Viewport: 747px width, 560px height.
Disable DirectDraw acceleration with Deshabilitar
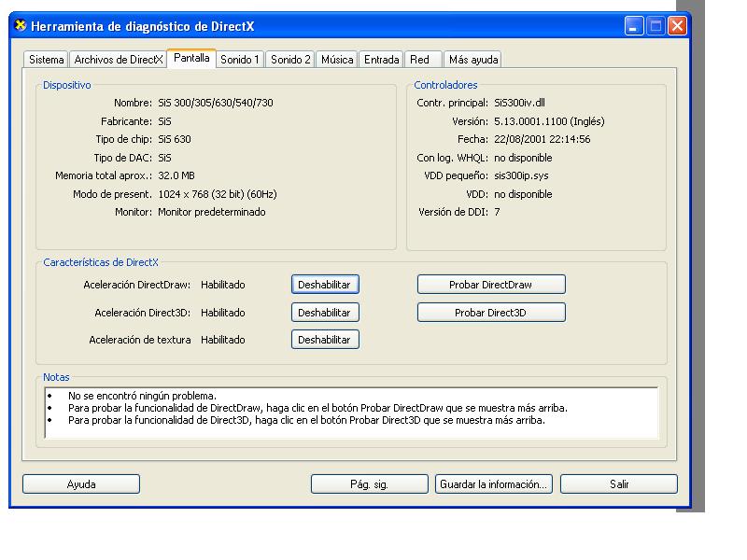[325, 285]
